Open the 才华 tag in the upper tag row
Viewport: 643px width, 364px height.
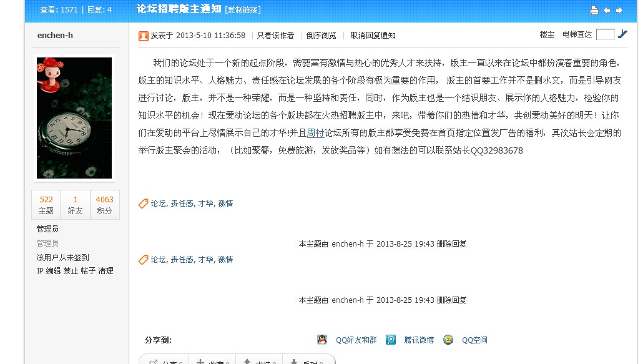[205, 204]
